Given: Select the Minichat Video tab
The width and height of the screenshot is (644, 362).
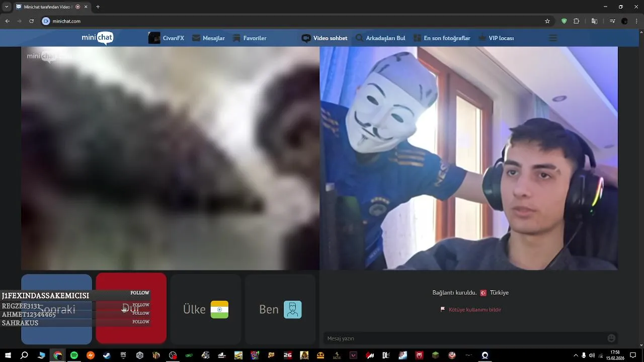Looking at the screenshot, I should point(52,7).
